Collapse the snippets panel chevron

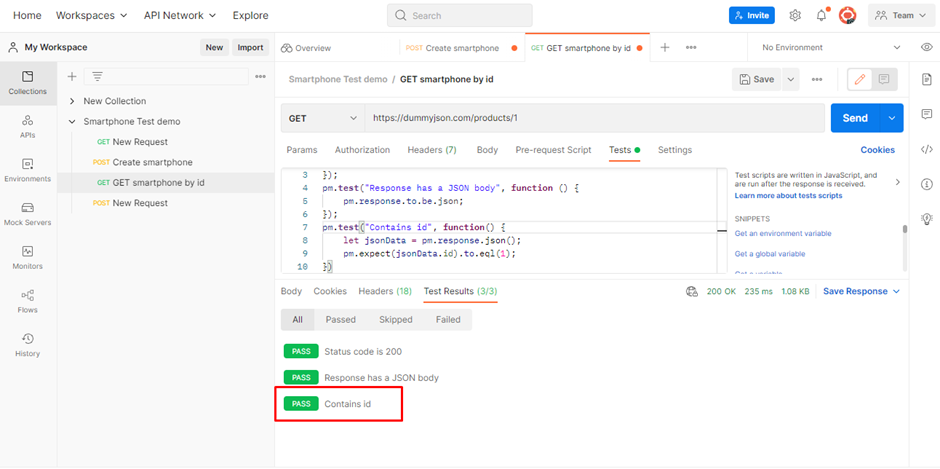tap(897, 182)
